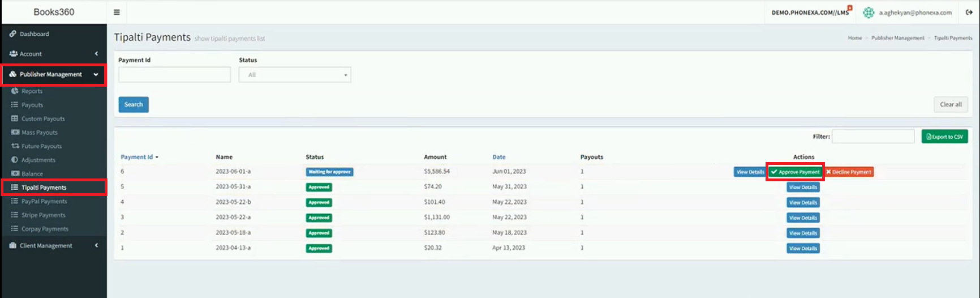Select PayPal Payments menu item
The width and height of the screenshot is (980, 298).
click(x=44, y=201)
